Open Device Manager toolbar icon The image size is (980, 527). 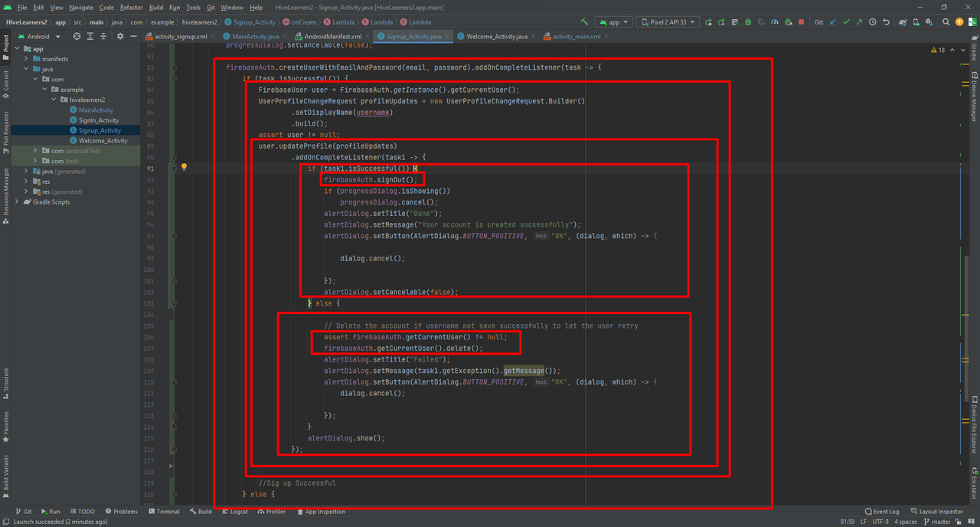916,22
